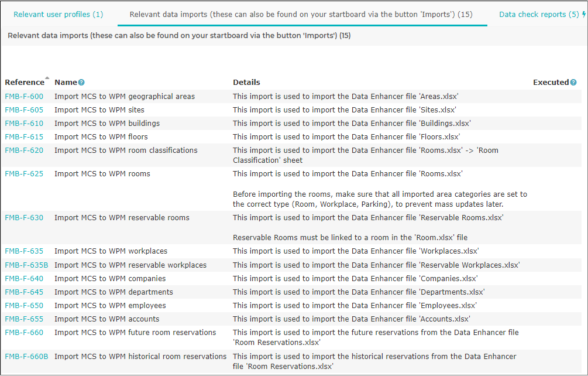Click 'Import MCS to WPM employees' name
Viewport: 588px width, 376px height.
pyautogui.click(x=110, y=306)
